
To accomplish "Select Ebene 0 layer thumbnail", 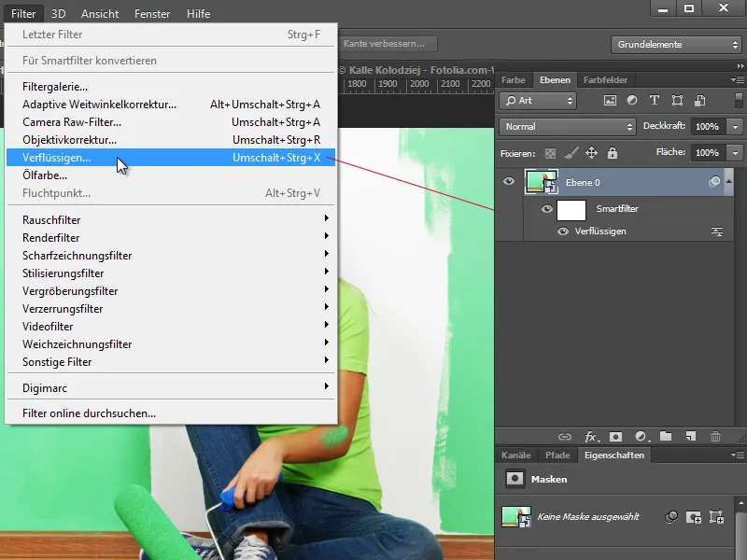I will [x=542, y=181].
